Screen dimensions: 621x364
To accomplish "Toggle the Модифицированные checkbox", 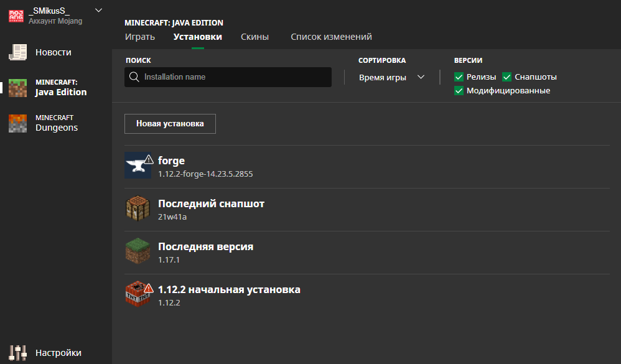I will coord(459,91).
